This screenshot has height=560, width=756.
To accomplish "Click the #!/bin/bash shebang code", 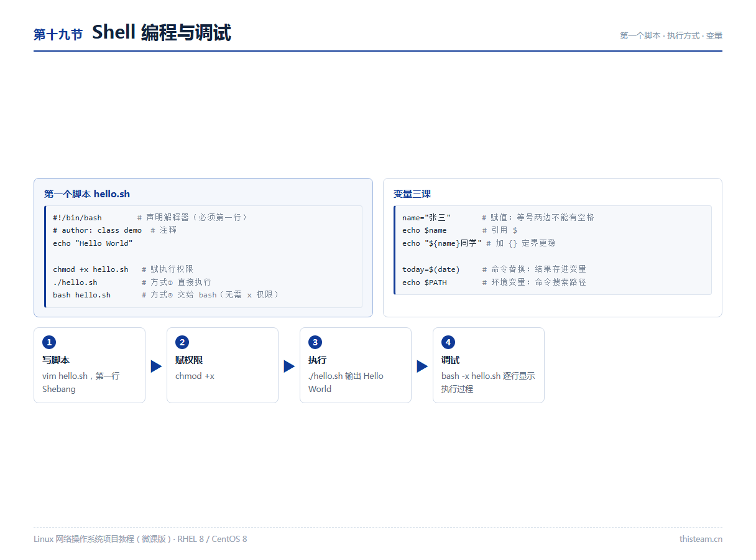I will coord(77,217).
